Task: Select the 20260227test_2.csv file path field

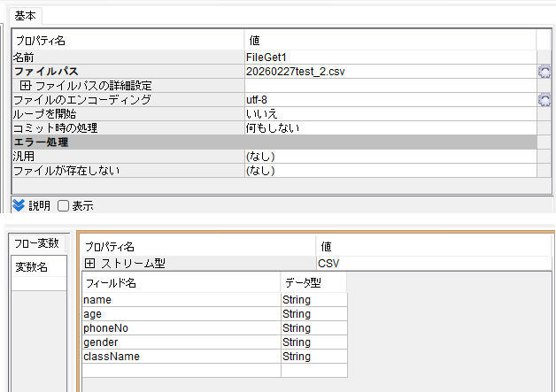Action: (390, 72)
